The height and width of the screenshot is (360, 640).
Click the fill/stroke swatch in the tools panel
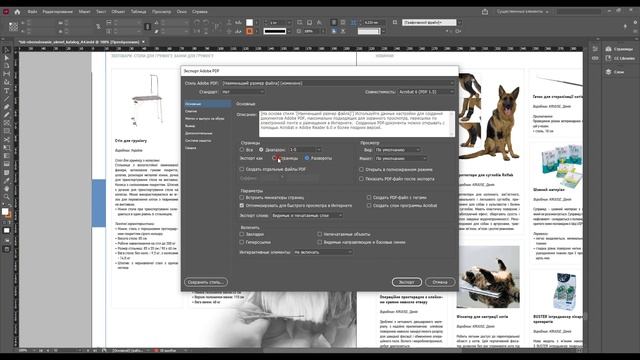click(6, 213)
